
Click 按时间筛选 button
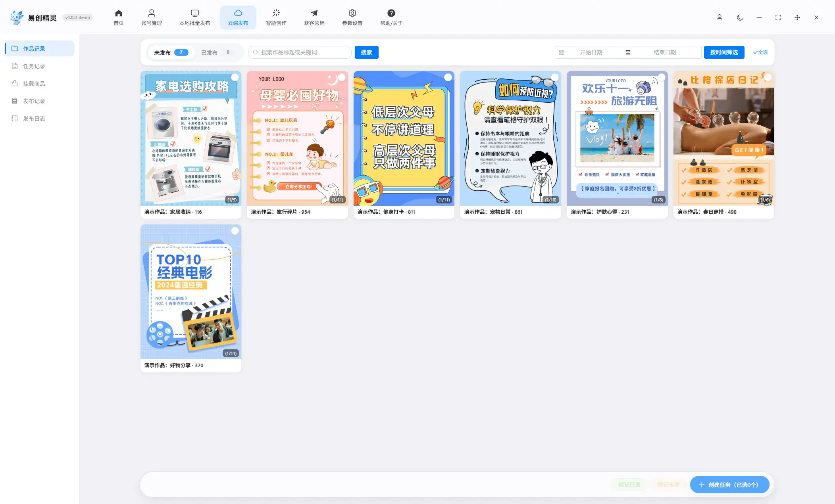click(724, 52)
